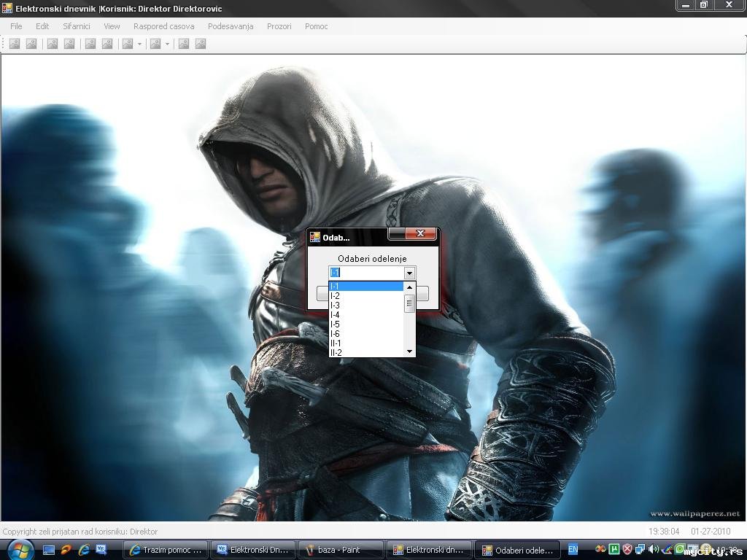The image size is (747, 560).
Task: Click the last toolbar image button
Action: point(201,44)
